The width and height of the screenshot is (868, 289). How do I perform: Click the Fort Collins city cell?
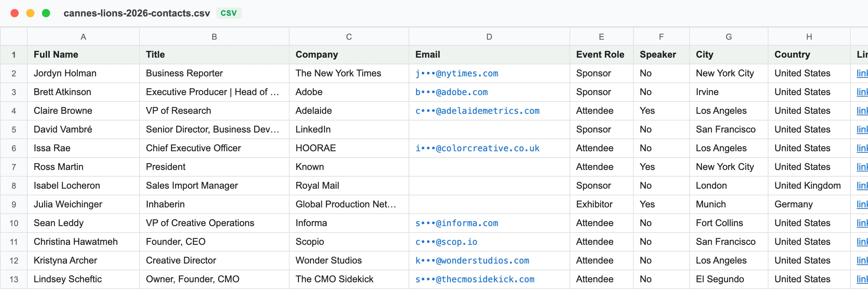click(x=729, y=223)
